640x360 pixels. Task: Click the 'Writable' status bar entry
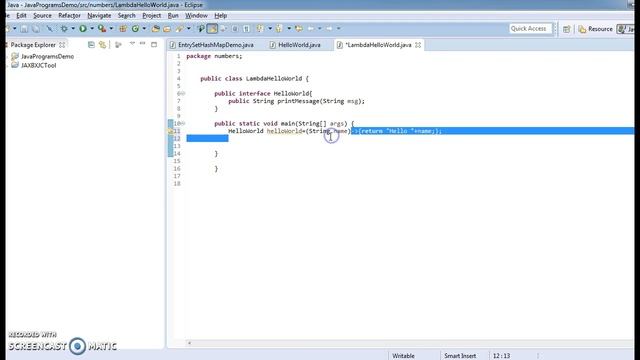403,356
